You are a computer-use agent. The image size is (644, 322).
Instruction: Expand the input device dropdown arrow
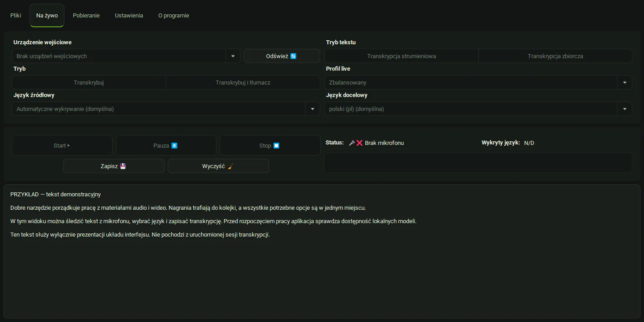point(233,56)
